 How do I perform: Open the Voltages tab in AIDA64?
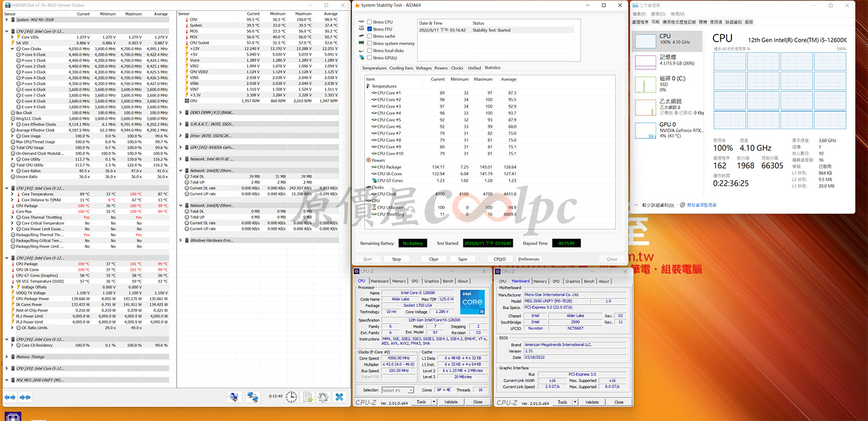click(x=424, y=68)
